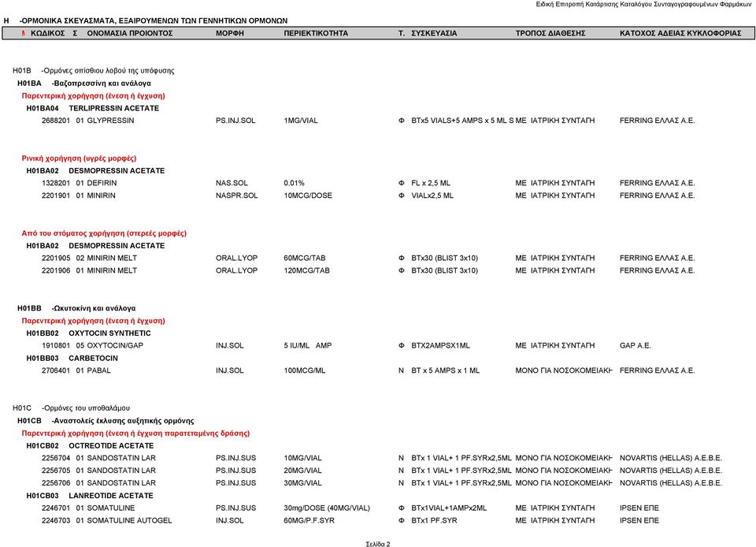This screenshot has height=547, width=756.
Task: Click the H01CB02 OCTREOTIDE ACETATE heading
Action: [90, 445]
